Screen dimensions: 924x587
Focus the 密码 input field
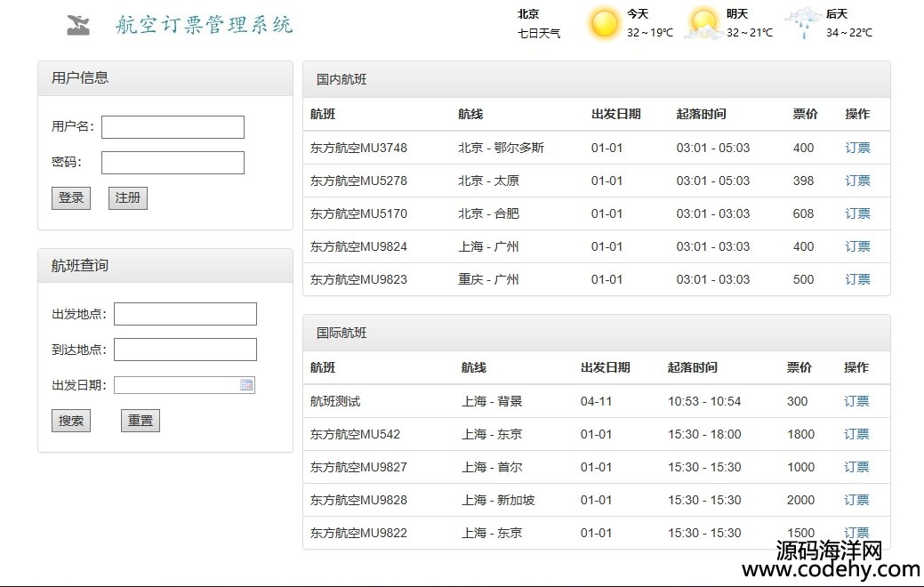(x=173, y=163)
